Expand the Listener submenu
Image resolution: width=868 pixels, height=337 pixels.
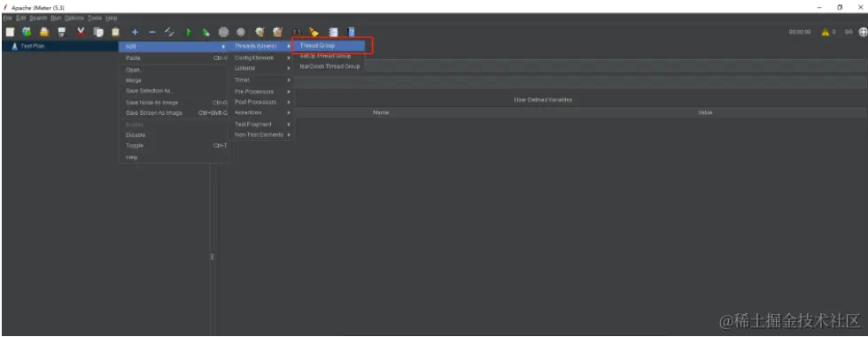(262, 68)
